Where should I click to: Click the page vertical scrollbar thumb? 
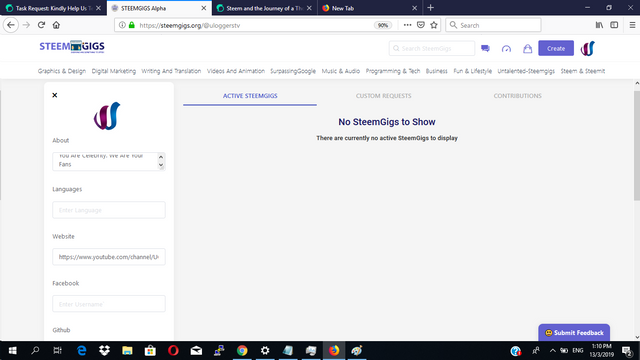point(637,145)
